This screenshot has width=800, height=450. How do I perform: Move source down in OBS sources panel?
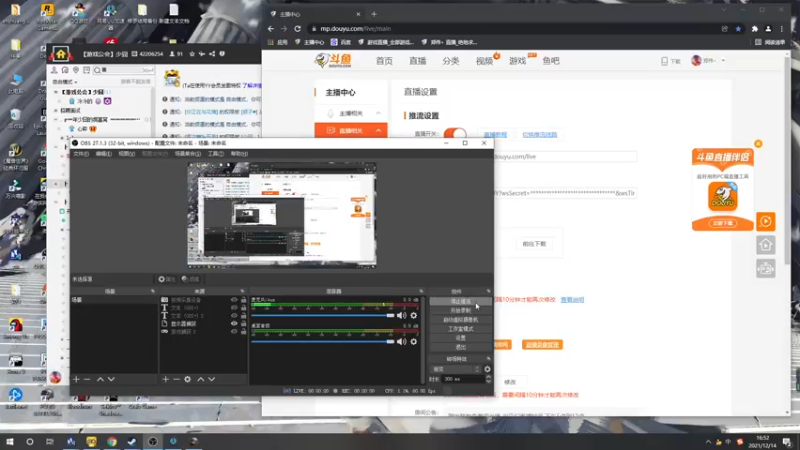pyautogui.click(x=212, y=380)
